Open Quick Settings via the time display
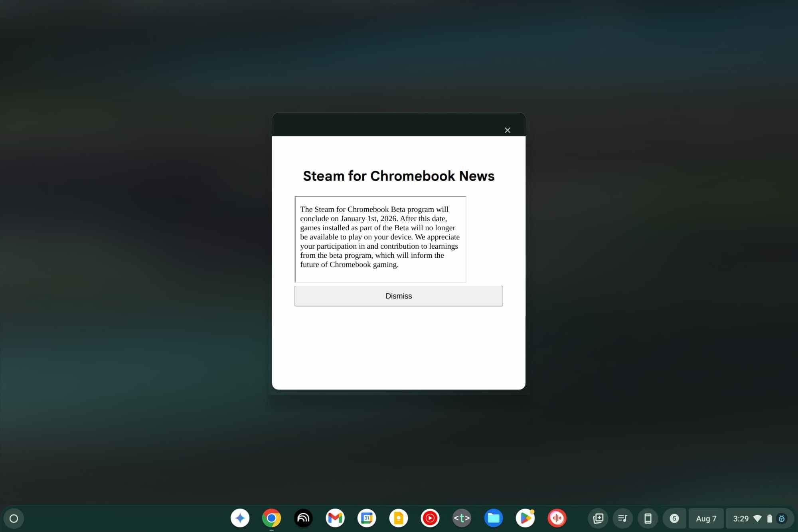Viewport: 798px width, 532px height. pyautogui.click(x=742, y=518)
